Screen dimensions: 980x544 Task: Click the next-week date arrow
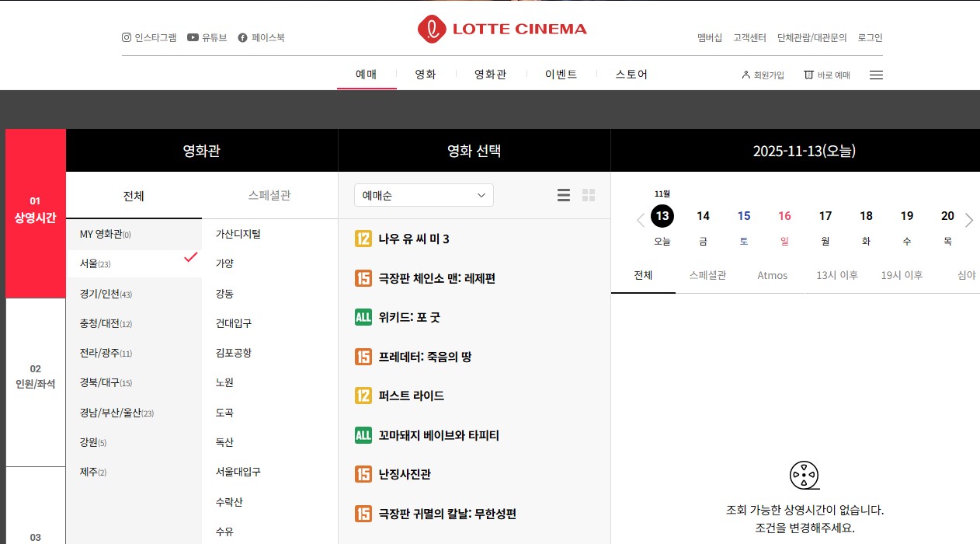click(x=969, y=220)
